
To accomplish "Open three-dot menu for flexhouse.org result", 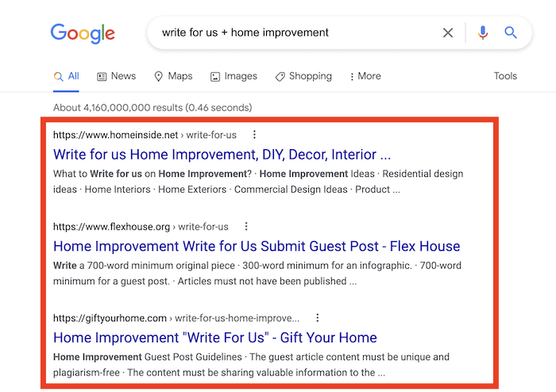I will click(x=246, y=226).
